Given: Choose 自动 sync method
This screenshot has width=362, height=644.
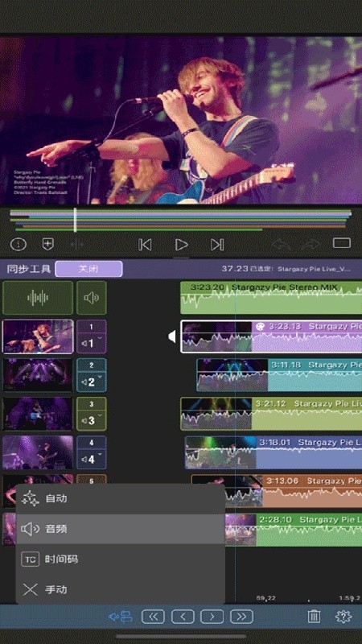Looking at the screenshot, I should (x=120, y=499).
